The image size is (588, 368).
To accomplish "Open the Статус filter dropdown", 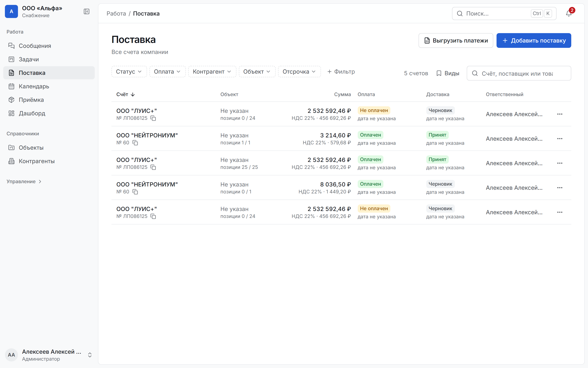I will point(129,72).
